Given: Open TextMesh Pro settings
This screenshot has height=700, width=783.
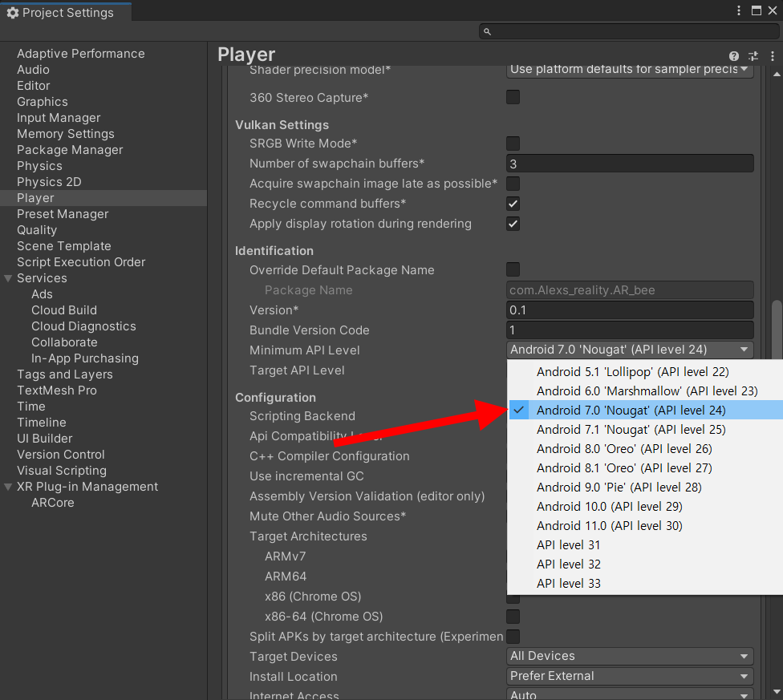Looking at the screenshot, I should click(57, 390).
